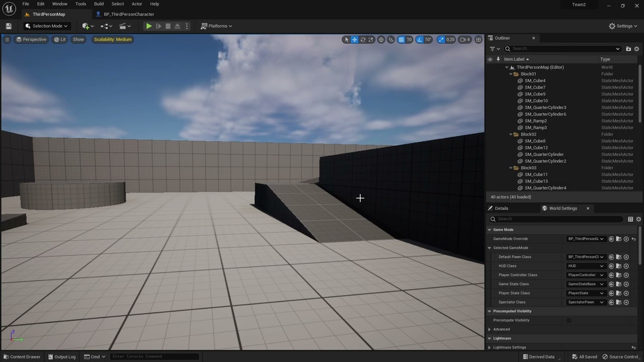The width and height of the screenshot is (644, 362).
Task: Create a new folder in Outliner
Action: 628,49
